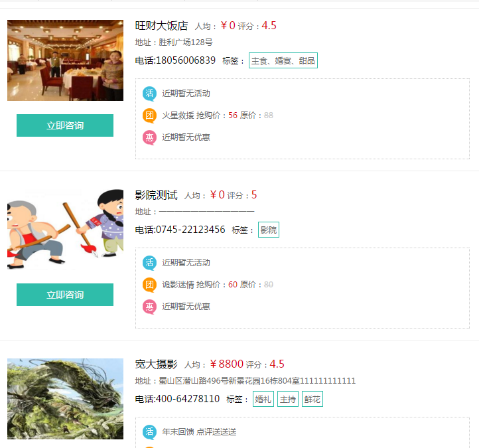Click the blue 活 icon under 影院测试
The height and width of the screenshot is (448, 479).
coord(149,263)
